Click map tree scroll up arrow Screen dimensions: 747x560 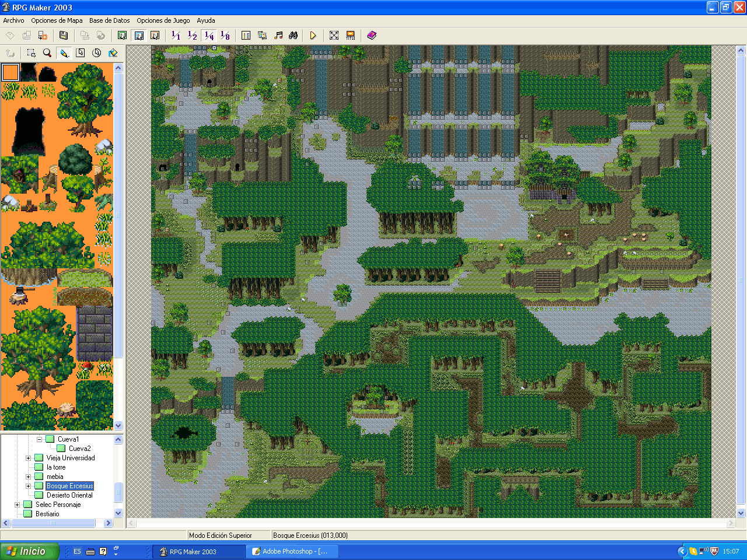point(118,439)
